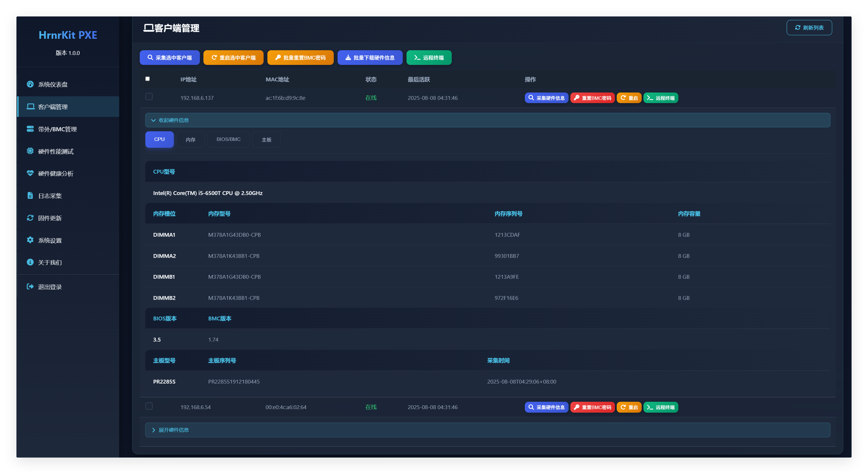
Task: Open hardware performance test chip icon
Action: pos(30,151)
